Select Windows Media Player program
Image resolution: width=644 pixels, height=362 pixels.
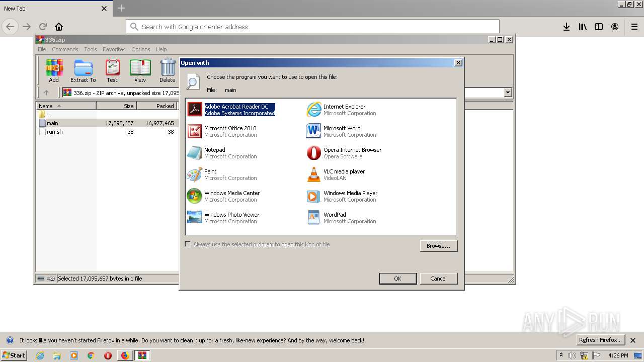342,196
